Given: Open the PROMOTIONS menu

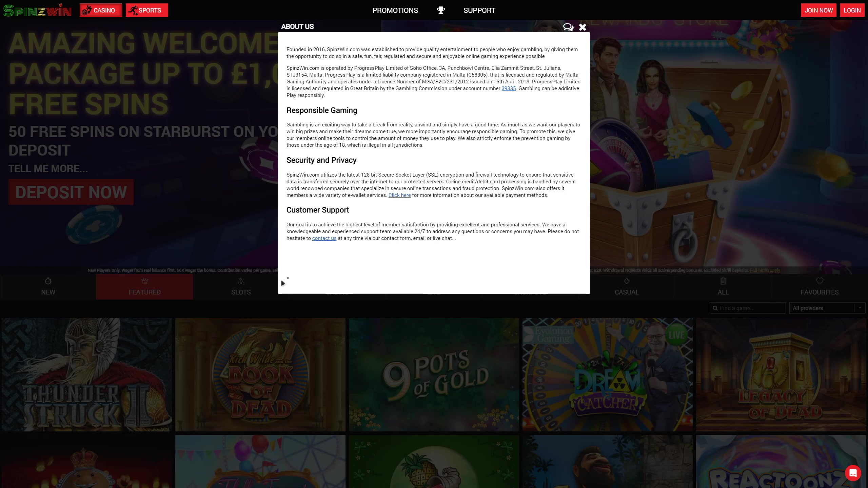Looking at the screenshot, I should (x=395, y=11).
